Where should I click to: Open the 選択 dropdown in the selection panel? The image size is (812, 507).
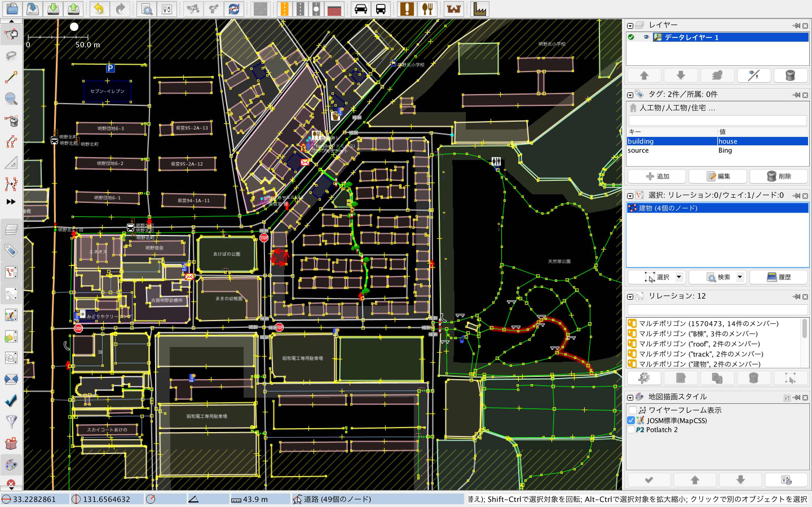(x=679, y=277)
